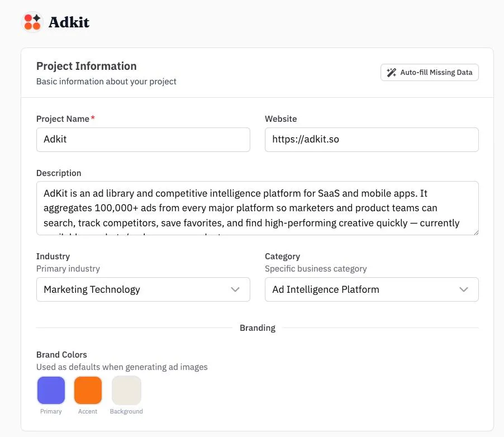Click the Auto-fill Missing Data button
Viewport: 504px width, 437px height.
[x=429, y=72]
